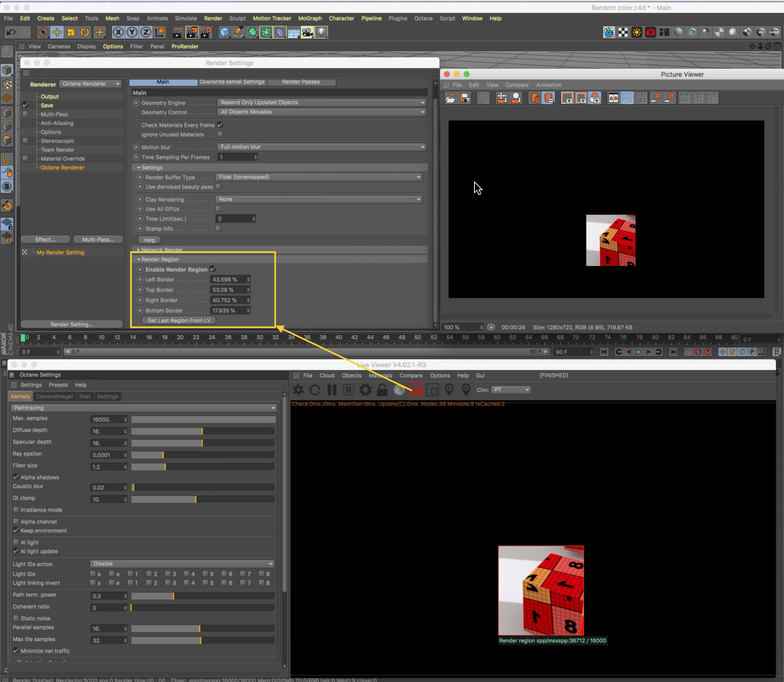Select the Move tool in top toolbar
784x682 pixels.
click(x=57, y=32)
